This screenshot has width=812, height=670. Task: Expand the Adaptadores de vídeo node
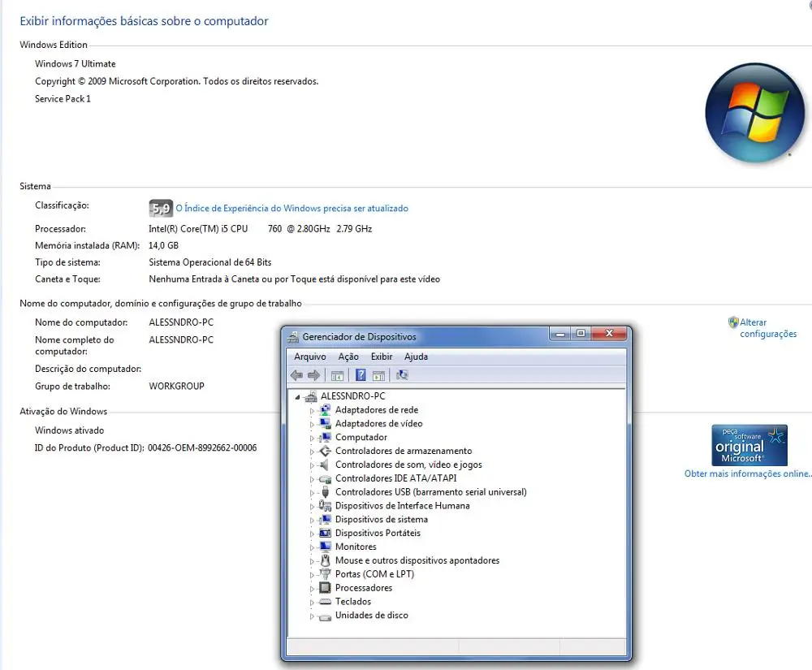(312, 424)
